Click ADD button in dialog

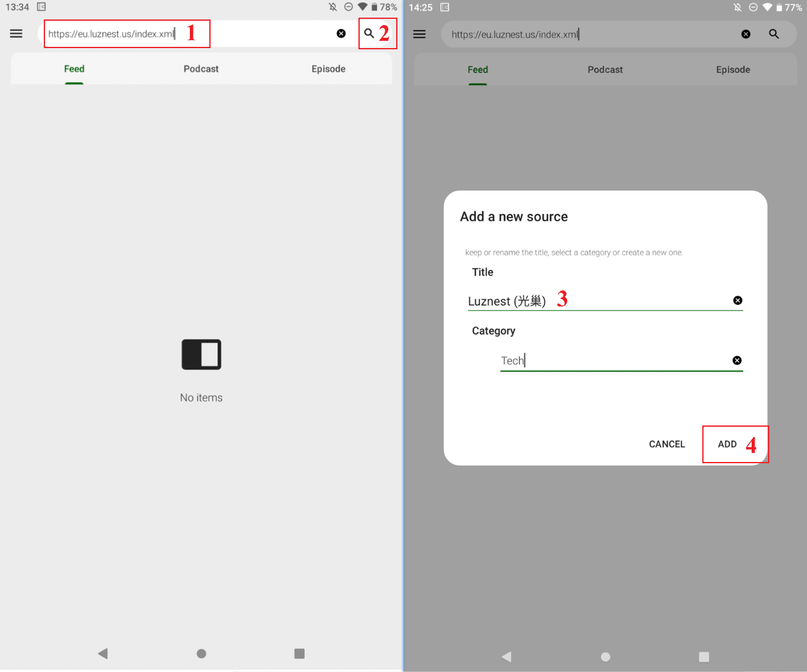[727, 444]
